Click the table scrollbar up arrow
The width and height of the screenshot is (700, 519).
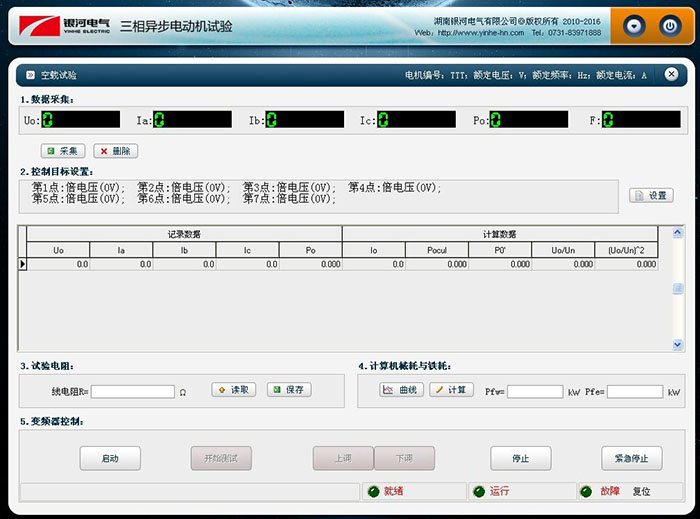(x=678, y=233)
